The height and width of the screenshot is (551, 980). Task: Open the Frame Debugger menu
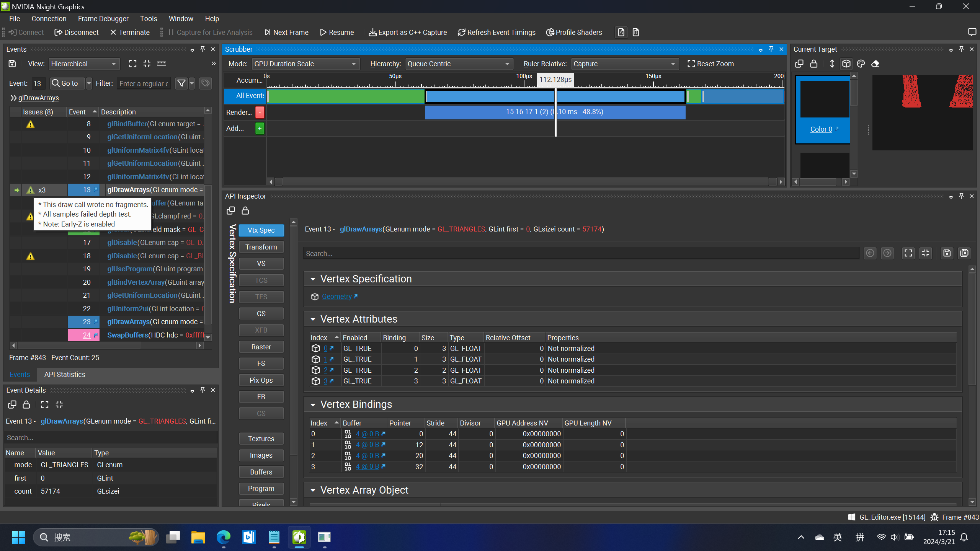(x=103, y=18)
